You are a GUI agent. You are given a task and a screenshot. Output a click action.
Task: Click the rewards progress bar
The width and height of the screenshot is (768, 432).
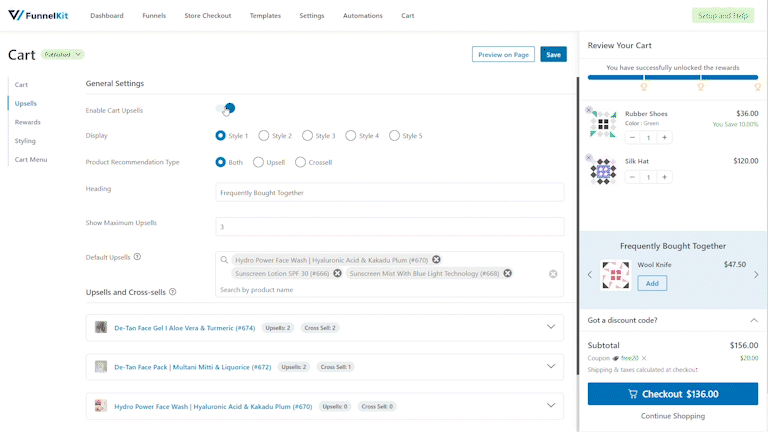point(673,77)
